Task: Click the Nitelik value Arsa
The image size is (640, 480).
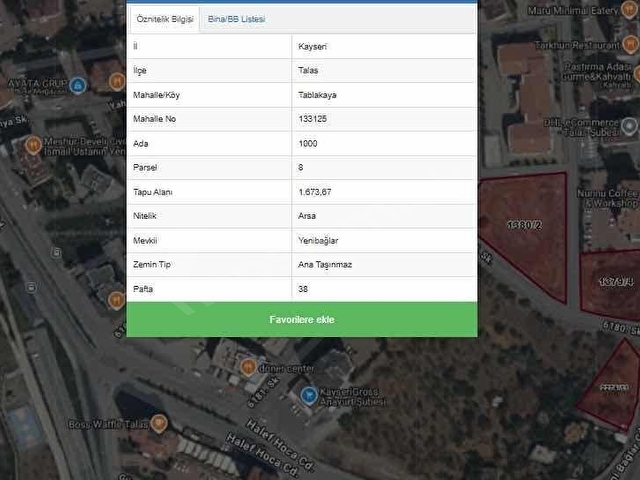Action: [x=307, y=216]
